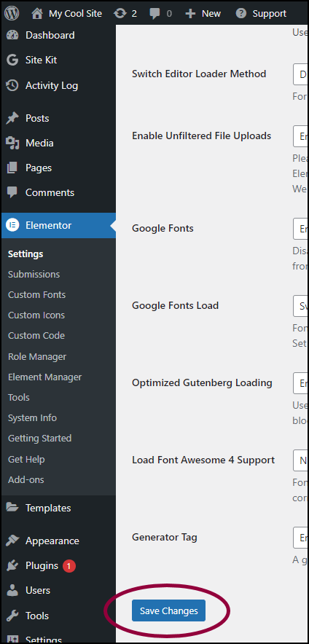Open Submissions submenu link
The image size is (309, 644).
click(34, 275)
